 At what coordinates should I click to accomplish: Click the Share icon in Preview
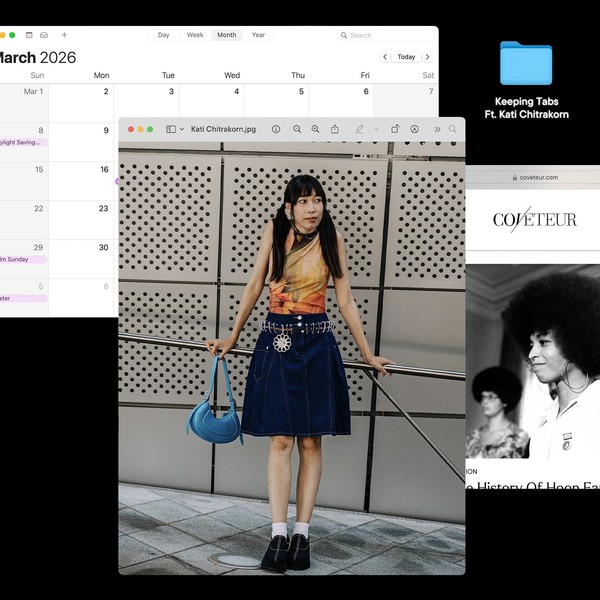pyautogui.click(x=335, y=129)
